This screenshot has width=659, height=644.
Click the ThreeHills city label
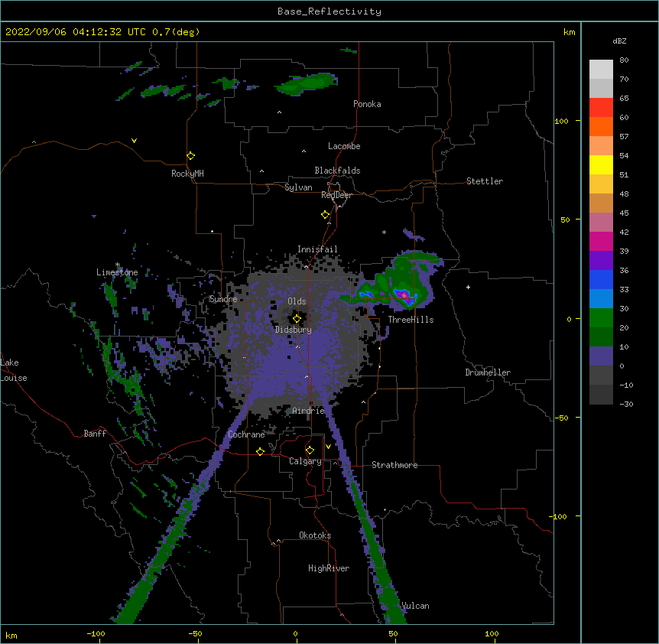point(411,320)
